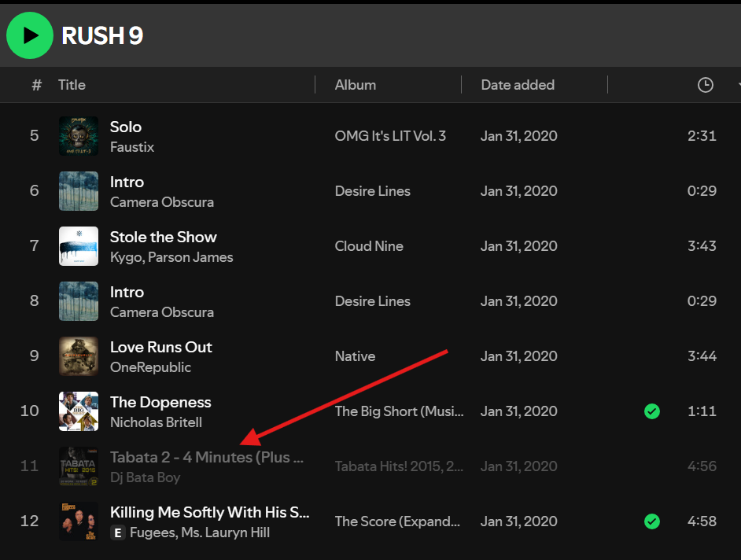Open the Solo album cover thumbnail

[x=79, y=136]
